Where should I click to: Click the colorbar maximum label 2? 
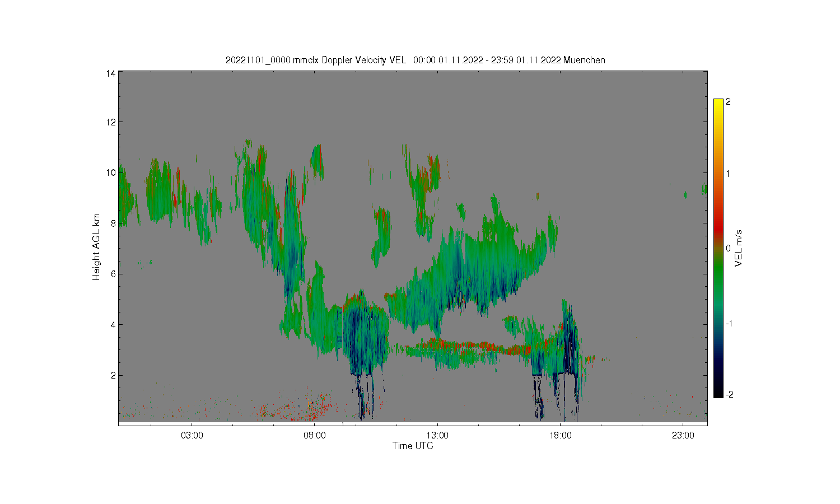pyautogui.click(x=728, y=102)
